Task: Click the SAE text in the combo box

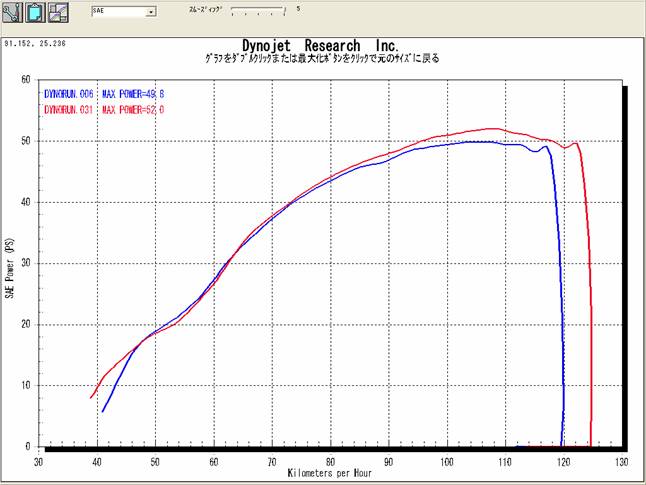Action: (100, 13)
